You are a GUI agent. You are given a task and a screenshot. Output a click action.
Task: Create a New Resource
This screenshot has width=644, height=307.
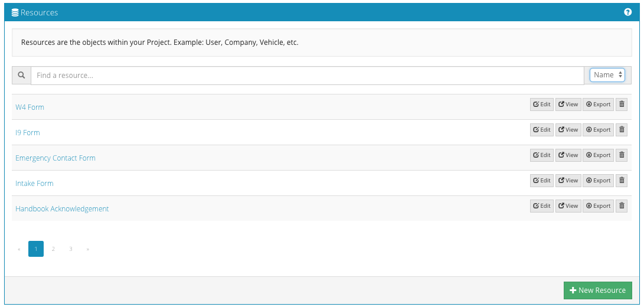tap(597, 290)
